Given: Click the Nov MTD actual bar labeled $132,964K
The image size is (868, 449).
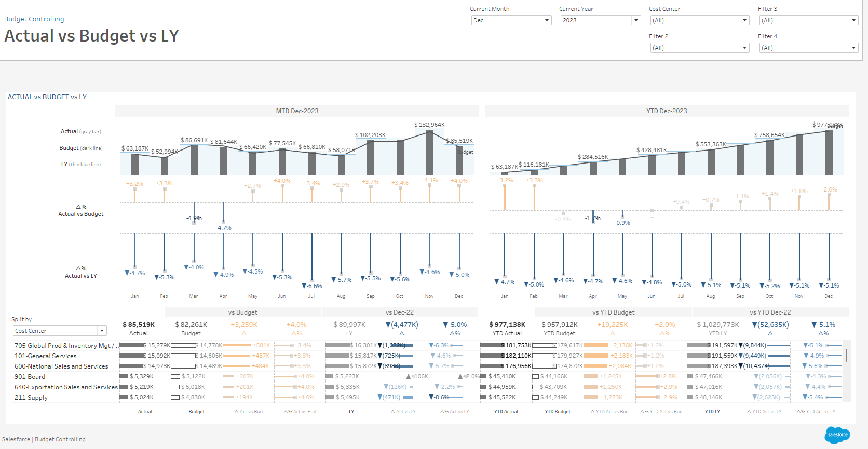Looking at the screenshot, I should pyautogui.click(x=429, y=152).
